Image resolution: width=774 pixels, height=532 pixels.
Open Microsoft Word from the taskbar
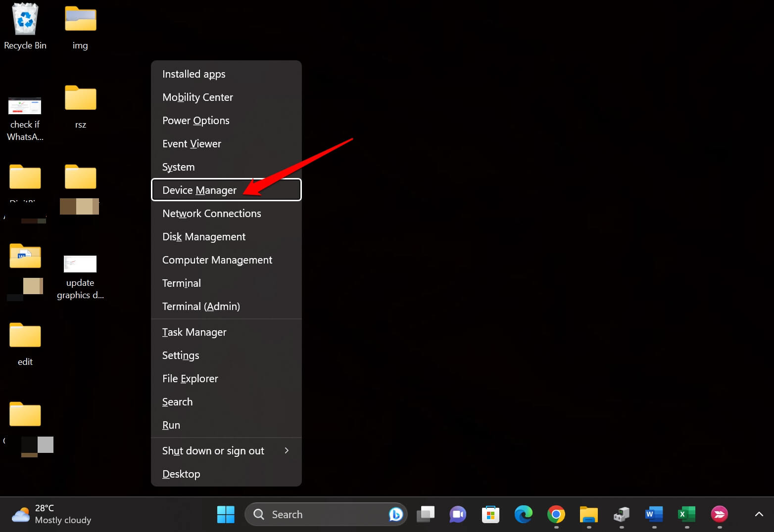click(x=654, y=514)
